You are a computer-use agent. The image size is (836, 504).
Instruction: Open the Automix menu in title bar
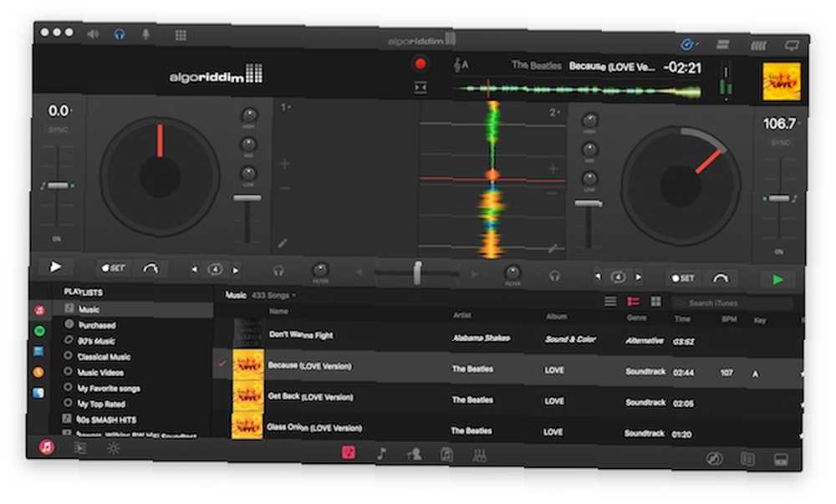pos(688,44)
